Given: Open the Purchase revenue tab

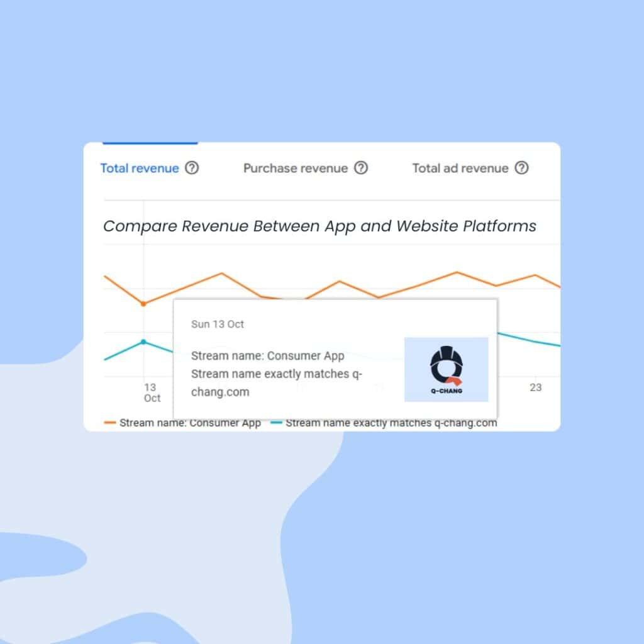Looking at the screenshot, I should [x=296, y=168].
